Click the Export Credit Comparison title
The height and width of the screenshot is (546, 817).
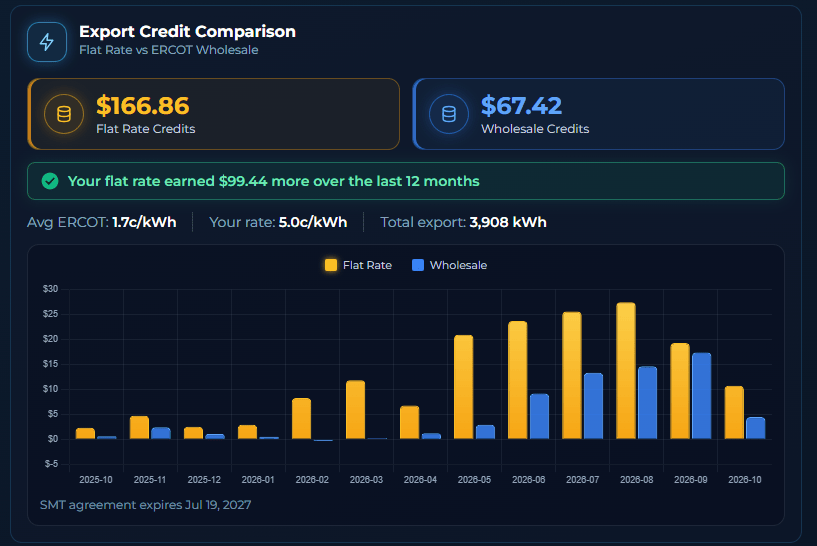click(x=188, y=32)
